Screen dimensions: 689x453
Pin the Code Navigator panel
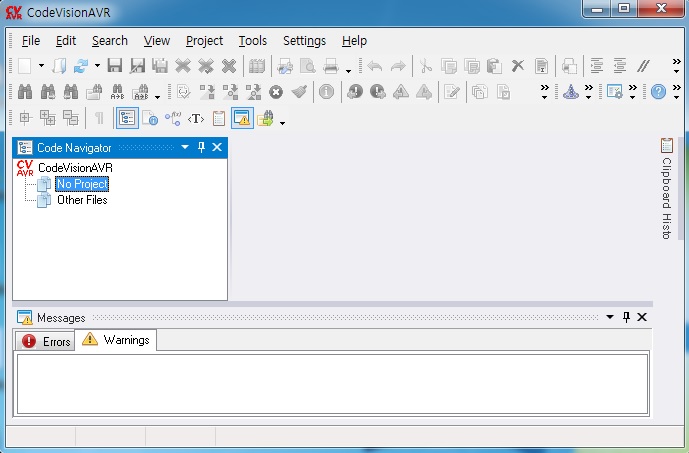click(201, 147)
